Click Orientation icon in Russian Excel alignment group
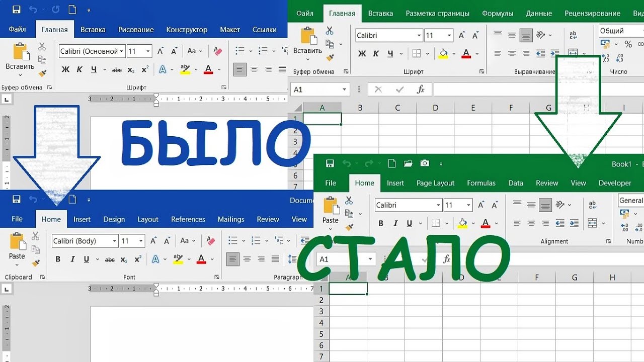The image size is (644, 362). pyautogui.click(x=541, y=35)
